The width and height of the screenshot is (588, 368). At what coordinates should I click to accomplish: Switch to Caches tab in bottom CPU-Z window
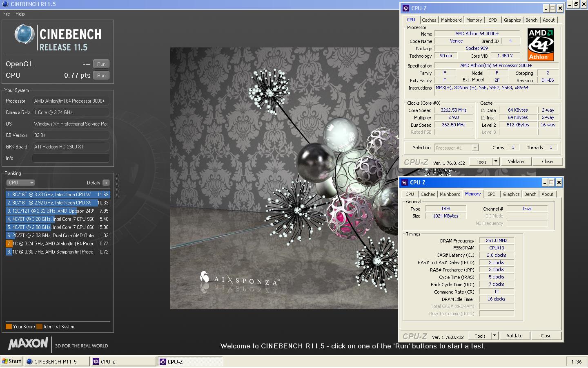click(x=428, y=194)
